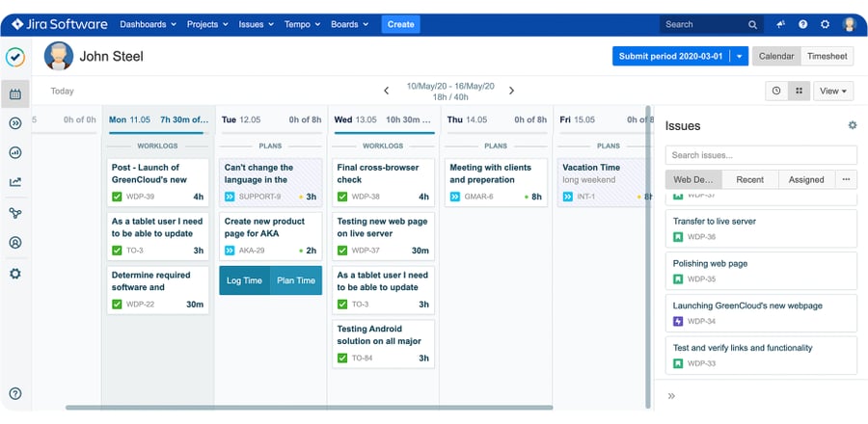Click the green checkbox on TO-84 card
This screenshot has width=868, height=424.
[342, 358]
